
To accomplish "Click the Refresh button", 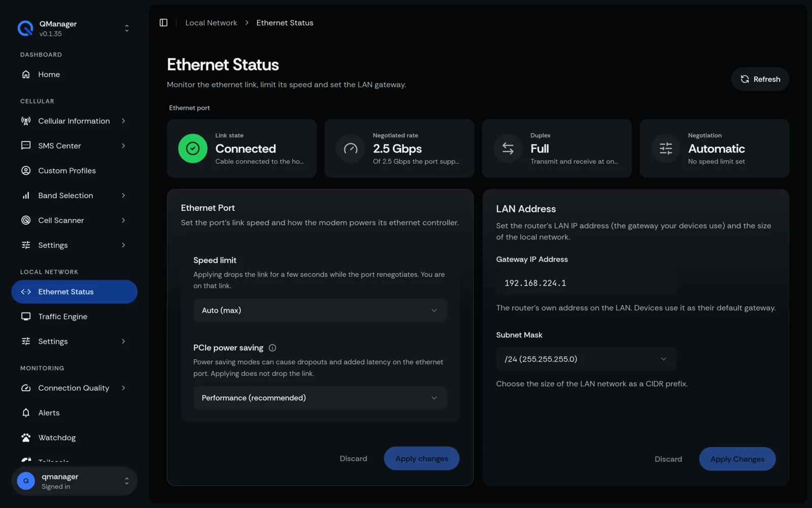I will 760,79.
